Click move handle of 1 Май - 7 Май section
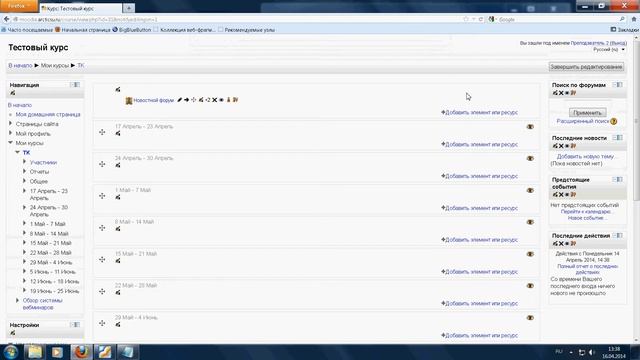 click(102, 196)
